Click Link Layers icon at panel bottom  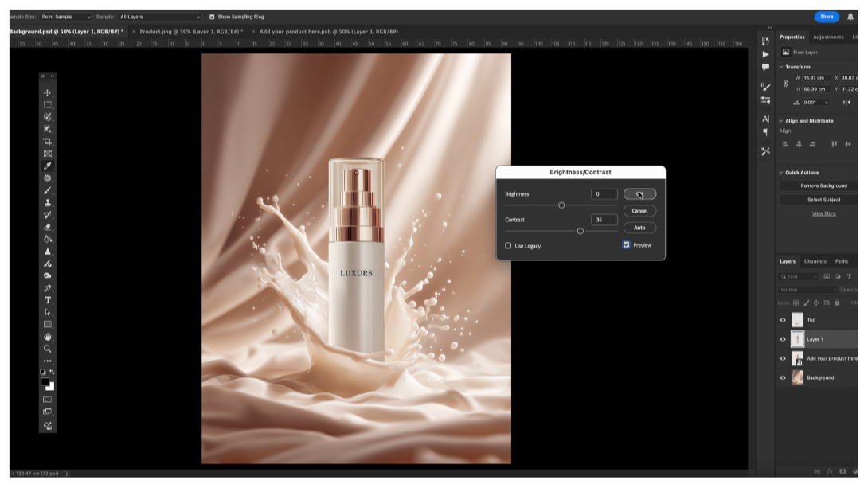[816, 471]
